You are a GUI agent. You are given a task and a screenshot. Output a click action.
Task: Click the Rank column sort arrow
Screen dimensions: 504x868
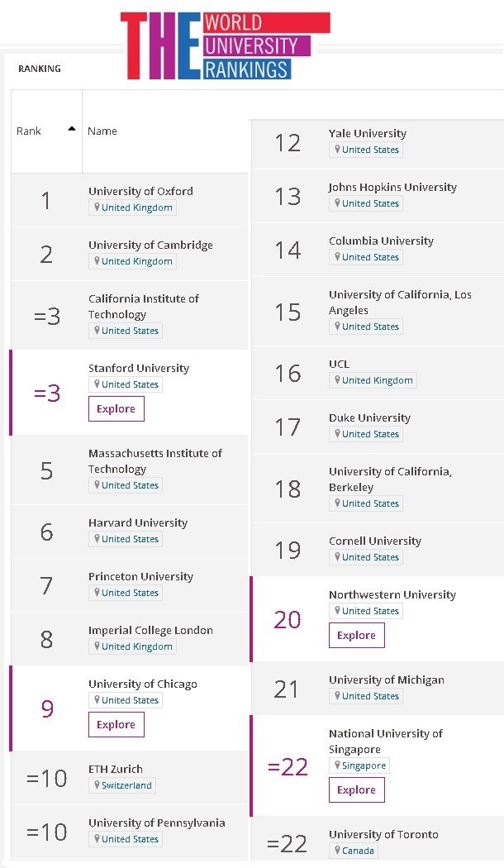pos(71,129)
